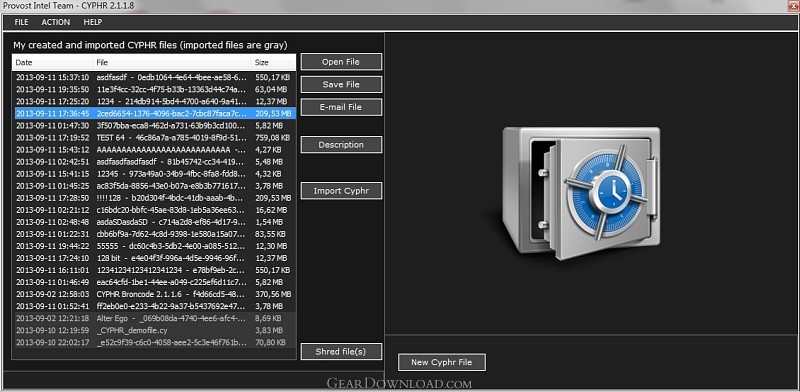Click the 83,55 KB size cell

271,234
